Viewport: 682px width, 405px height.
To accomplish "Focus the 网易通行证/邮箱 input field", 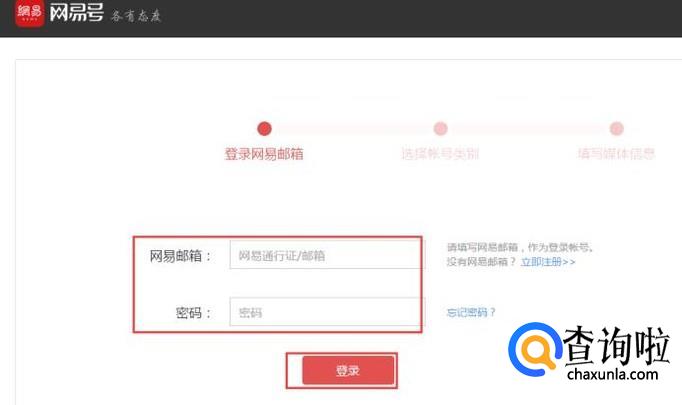I will 326,255.
